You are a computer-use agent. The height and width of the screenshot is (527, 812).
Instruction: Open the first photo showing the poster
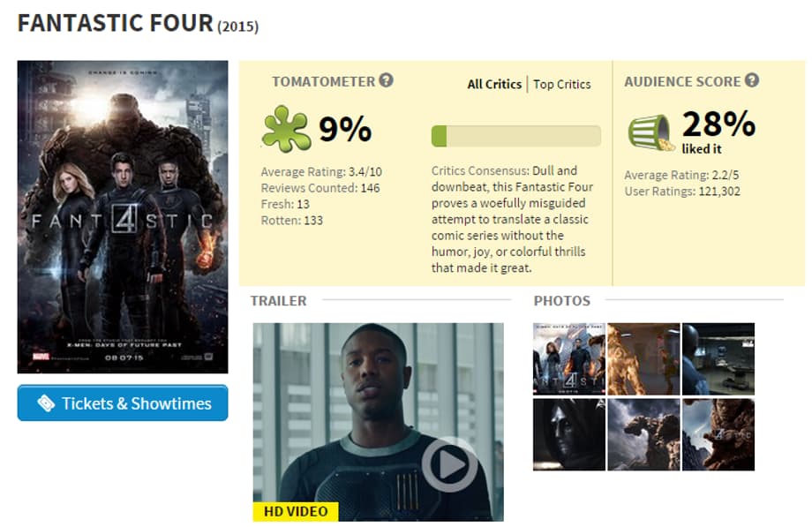568,359
